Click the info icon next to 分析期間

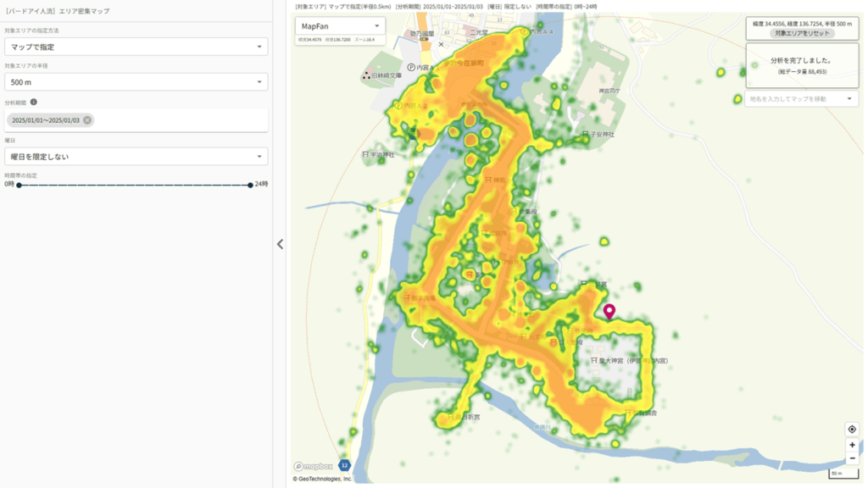click(33, 103)
